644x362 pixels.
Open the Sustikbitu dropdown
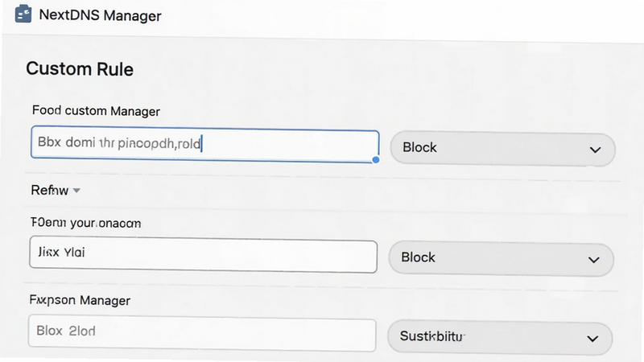pyautogui.click(x=500, y=337)
